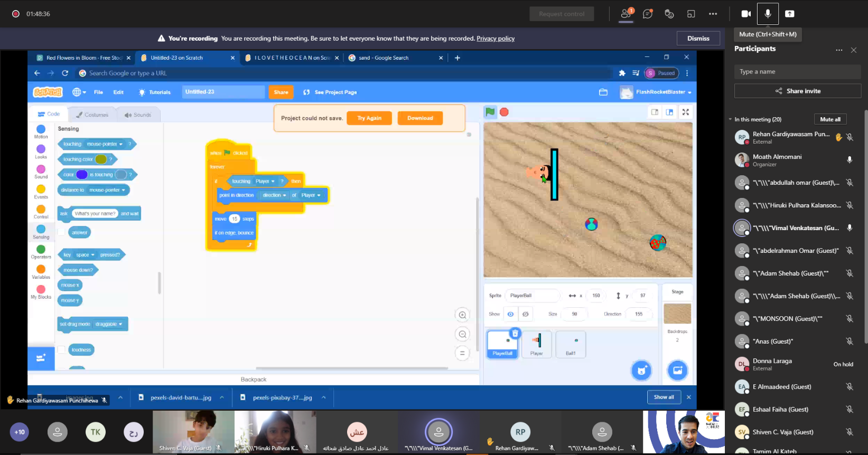Switch to small stage layout
This screenshot has height=455, width=868.
[x=655, y=112]
